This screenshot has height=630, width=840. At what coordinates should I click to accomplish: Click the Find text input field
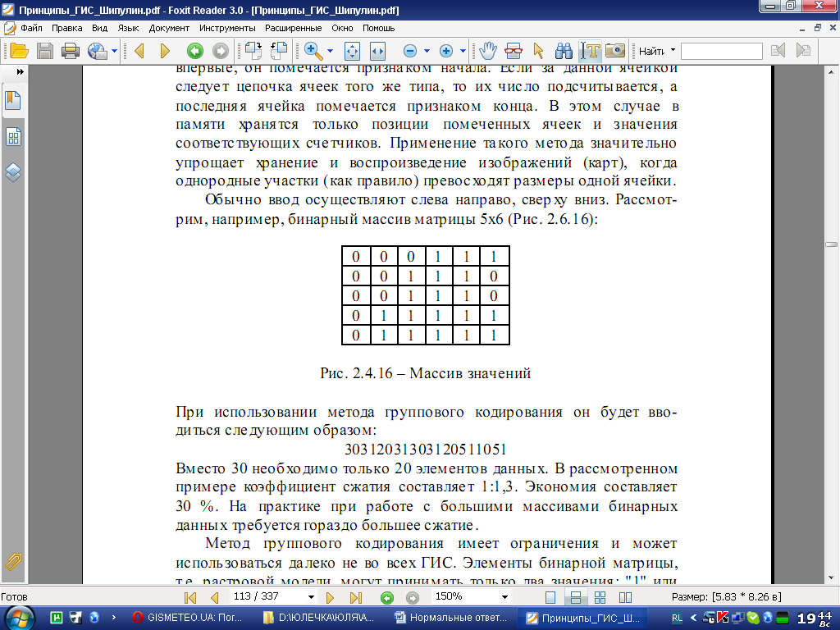[x=721, y=52]
